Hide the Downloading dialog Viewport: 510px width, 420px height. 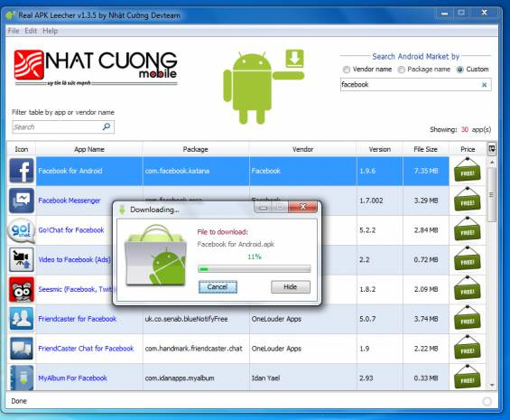click(x=291, y=287)
